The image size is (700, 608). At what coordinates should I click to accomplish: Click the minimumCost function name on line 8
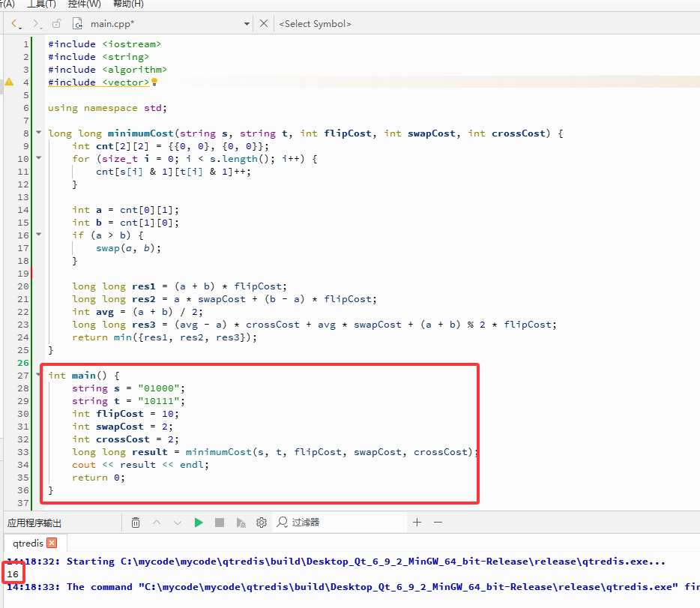[141, 133]
